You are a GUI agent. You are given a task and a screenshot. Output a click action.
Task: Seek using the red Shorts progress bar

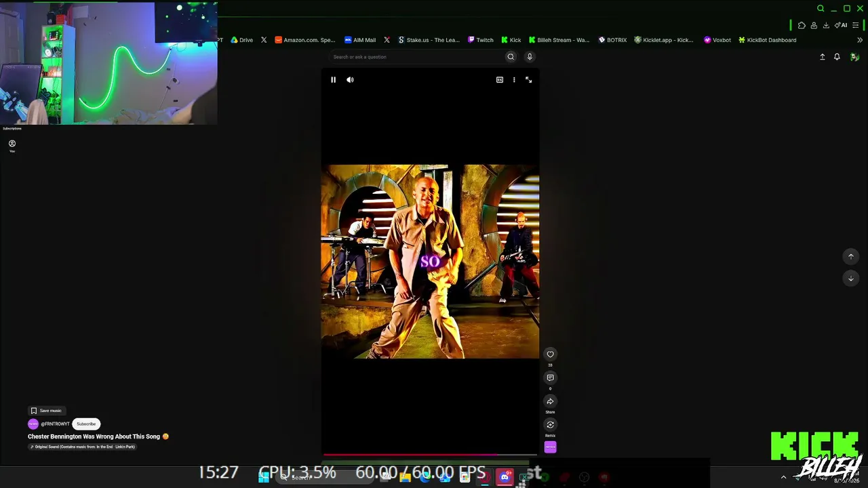point(430,454)
